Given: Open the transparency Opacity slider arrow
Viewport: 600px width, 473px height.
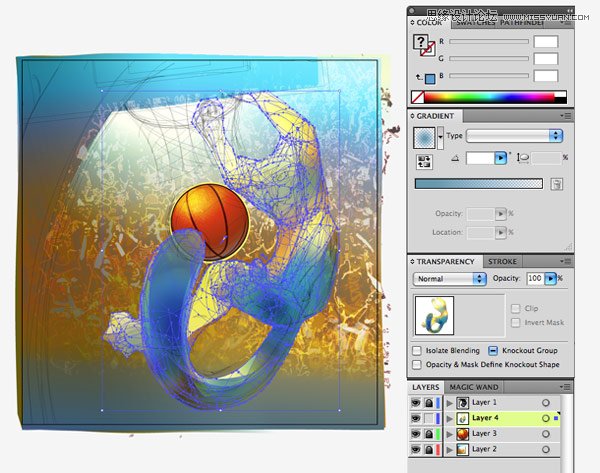Looking at the screenshot, I should 550,279.
